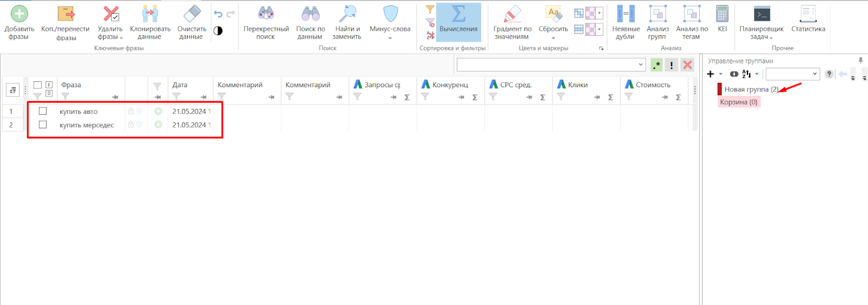Open the Статистика report icon
The width and height of the screenshot is (868, 305).
(808, 14)
